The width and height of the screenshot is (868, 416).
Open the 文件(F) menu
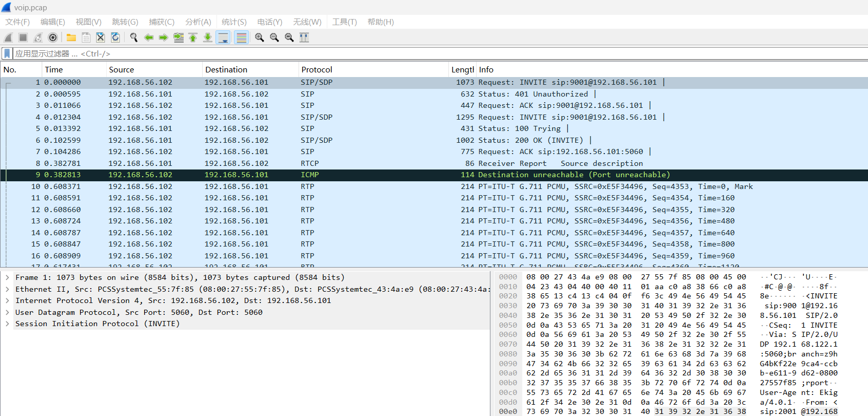17,22
